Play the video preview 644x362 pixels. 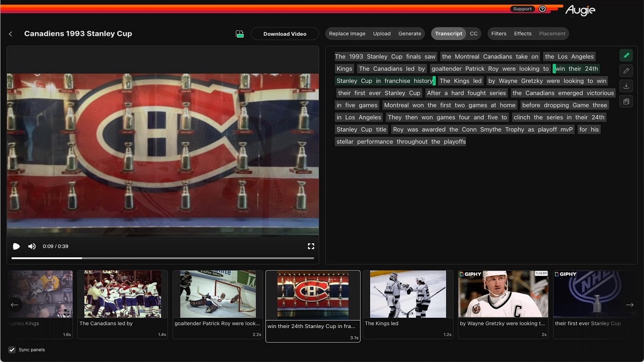[17, 247]
